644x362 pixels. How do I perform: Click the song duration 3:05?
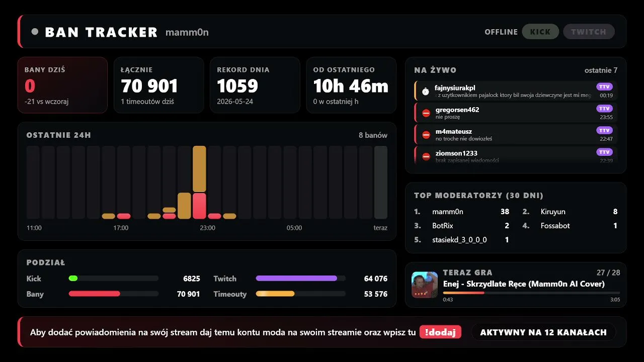click(x=615, y=300)
